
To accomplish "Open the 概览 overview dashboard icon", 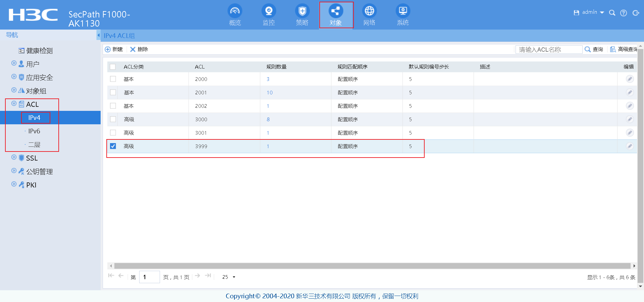I will 235,12.
